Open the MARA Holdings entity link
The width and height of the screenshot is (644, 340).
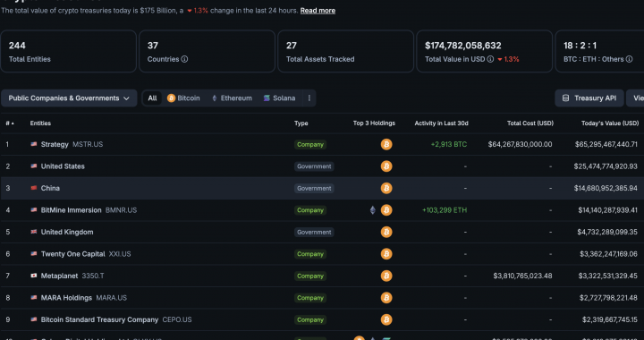[66, 298]
